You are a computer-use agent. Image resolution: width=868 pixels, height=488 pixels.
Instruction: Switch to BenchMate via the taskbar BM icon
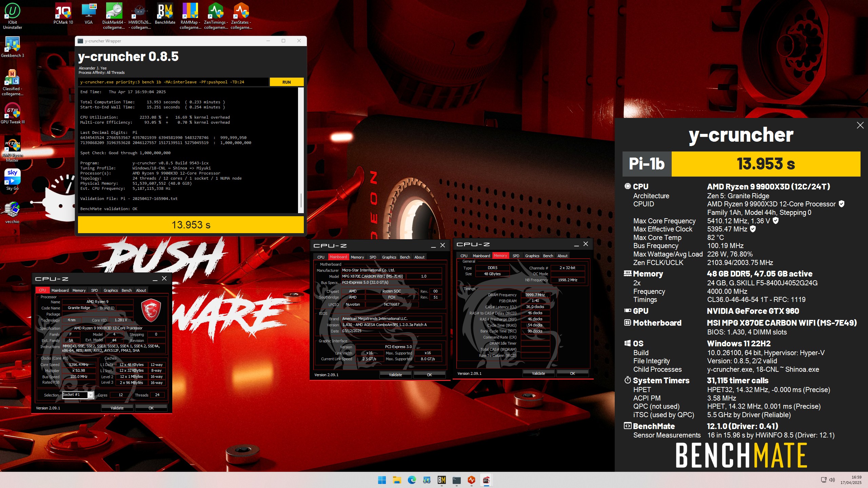[441, 480]
